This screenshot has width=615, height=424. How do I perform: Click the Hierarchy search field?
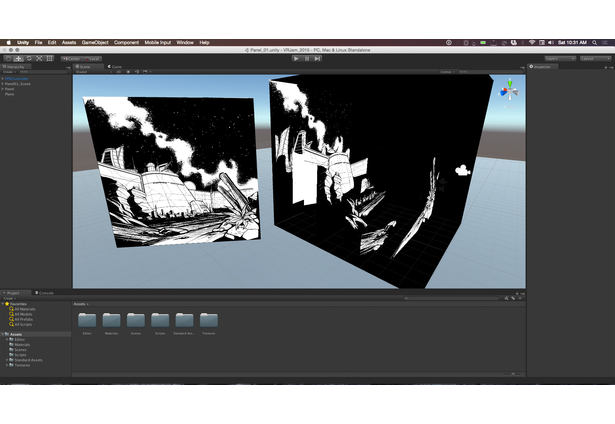coord(43,72)
